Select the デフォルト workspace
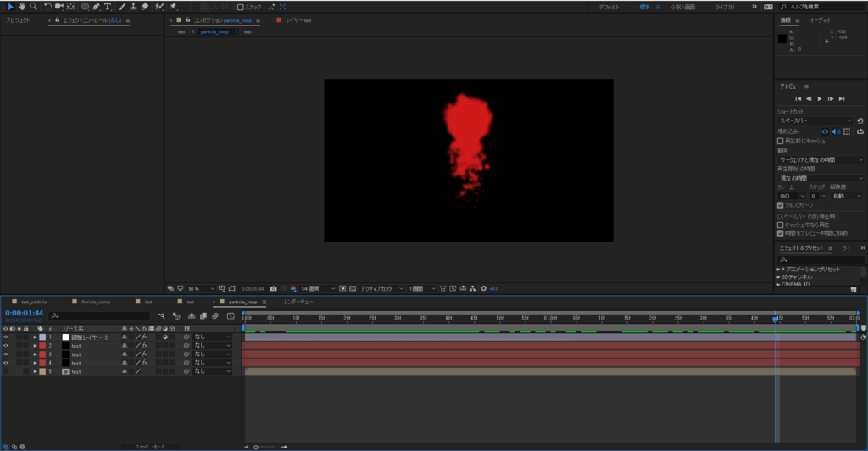Image resolution: width=868 pixels, height=451 pixels. pos(609,7)
